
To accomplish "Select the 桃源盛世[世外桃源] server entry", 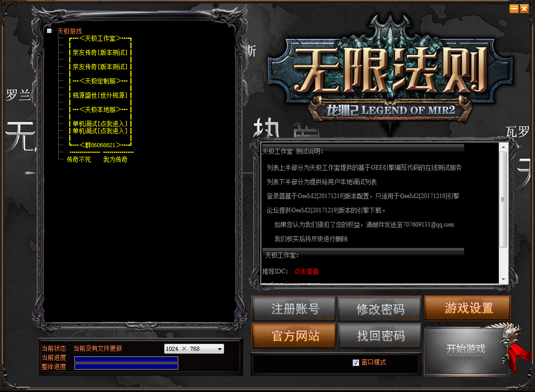I will [x=100, y=95].
